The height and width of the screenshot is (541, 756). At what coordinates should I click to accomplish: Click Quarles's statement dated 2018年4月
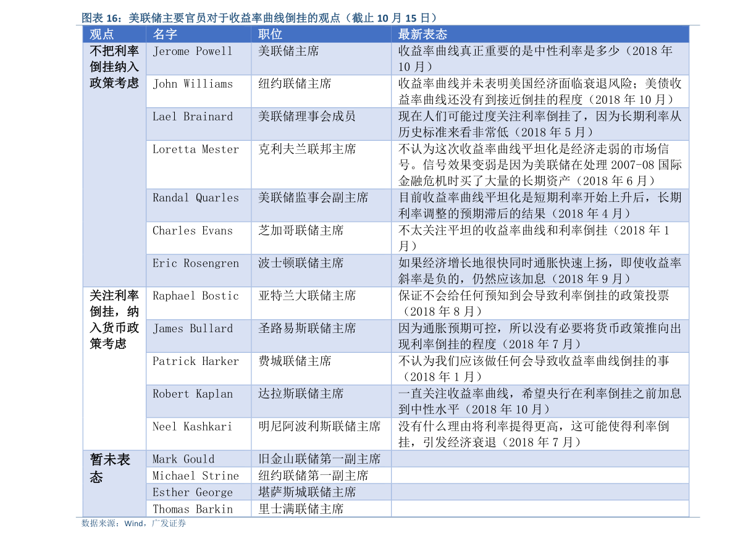[x=540, y=206]
